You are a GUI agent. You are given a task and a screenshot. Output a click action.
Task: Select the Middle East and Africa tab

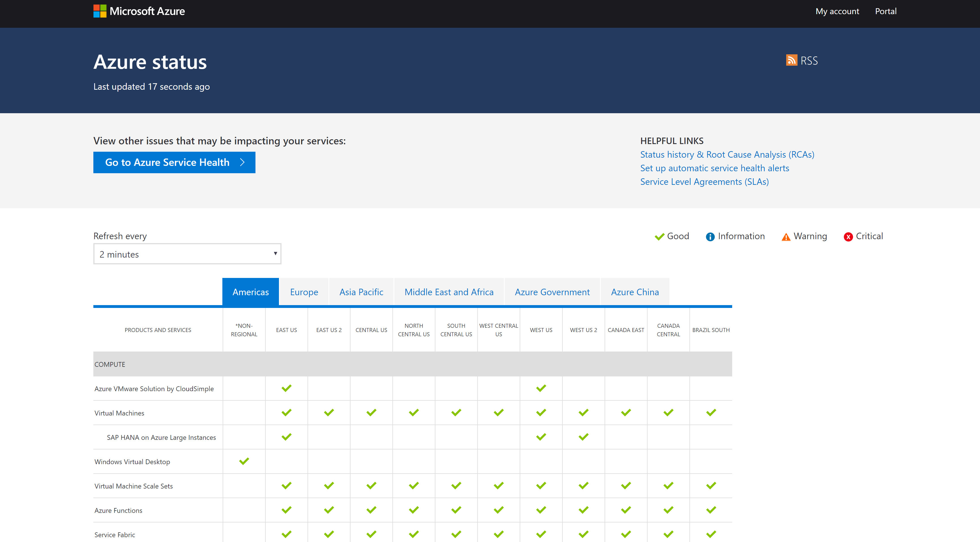449,292
